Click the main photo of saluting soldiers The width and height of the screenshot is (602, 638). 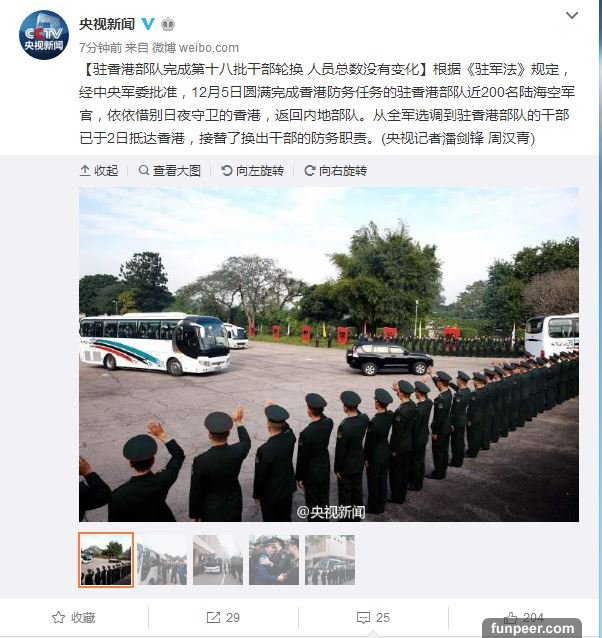coord(329,354)
